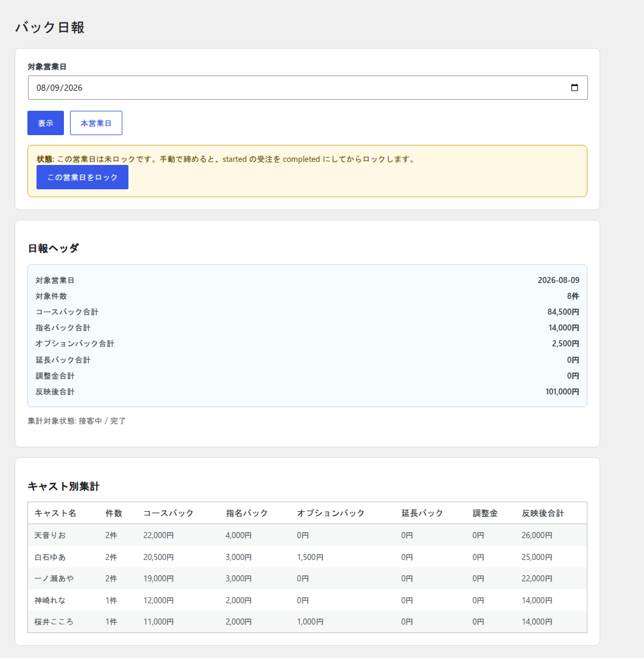Click 1,500円 option back for 白石ゆあ
The width and height of the screenshot is (644, 658).
click(310, 558)
